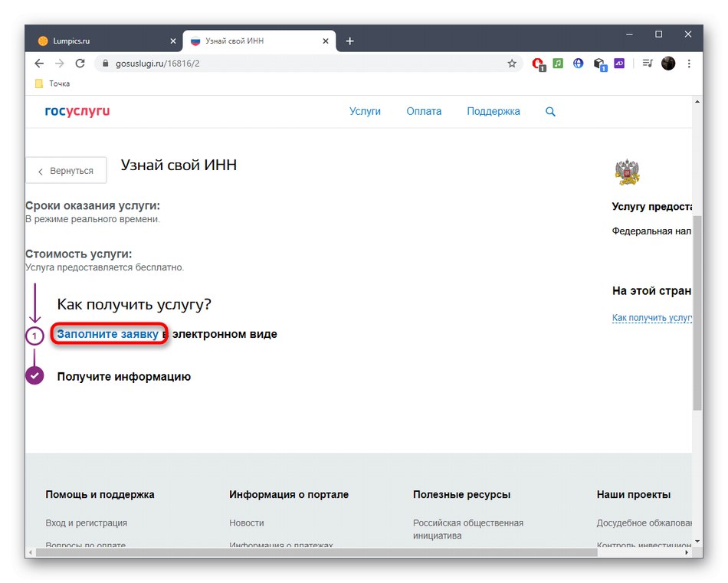Open the purple extension icon
728x583 pixels.
click(619, 63)
